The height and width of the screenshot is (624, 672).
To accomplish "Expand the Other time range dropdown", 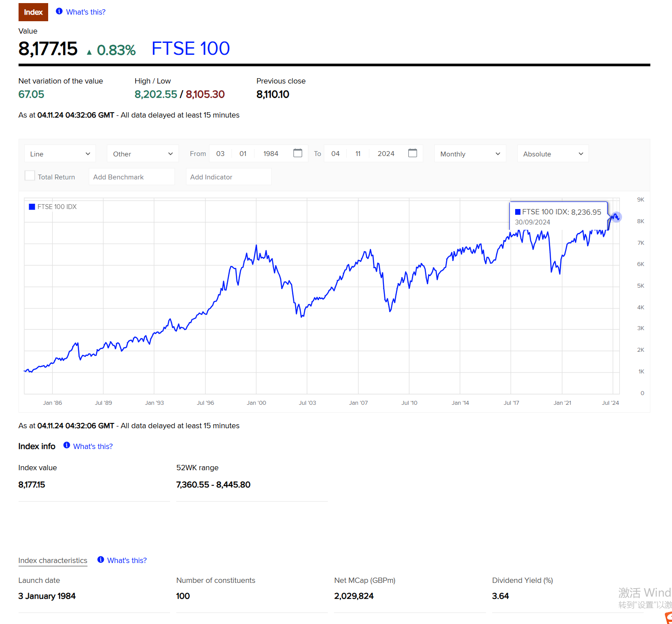I will (143, 154).
